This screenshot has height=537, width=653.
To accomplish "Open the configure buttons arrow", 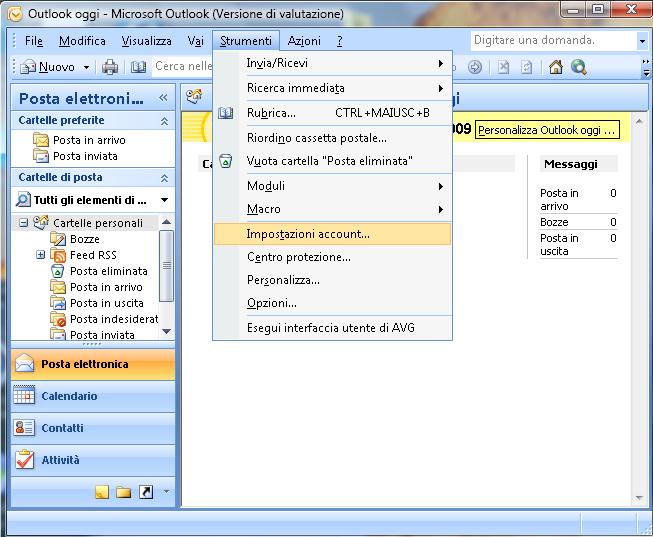I will [x=166, y=492].
